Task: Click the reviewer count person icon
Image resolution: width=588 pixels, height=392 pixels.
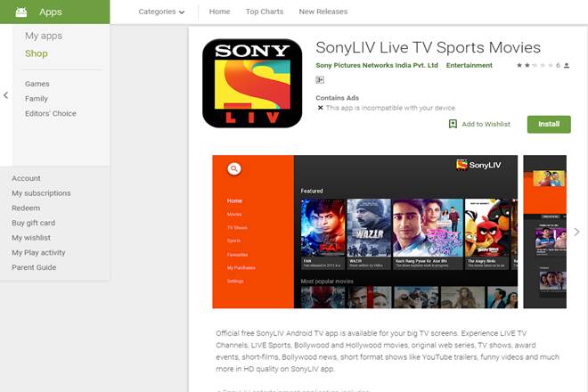Action: 567,65
